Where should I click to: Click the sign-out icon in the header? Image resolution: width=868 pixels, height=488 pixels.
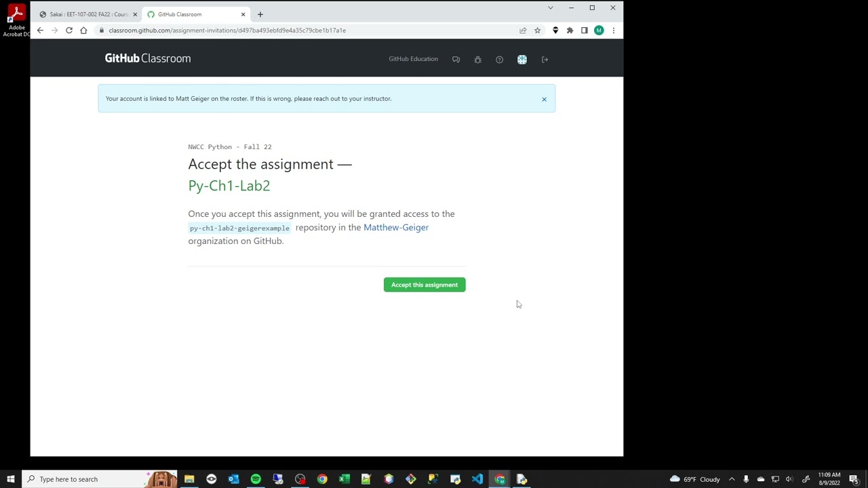[545, 60]
